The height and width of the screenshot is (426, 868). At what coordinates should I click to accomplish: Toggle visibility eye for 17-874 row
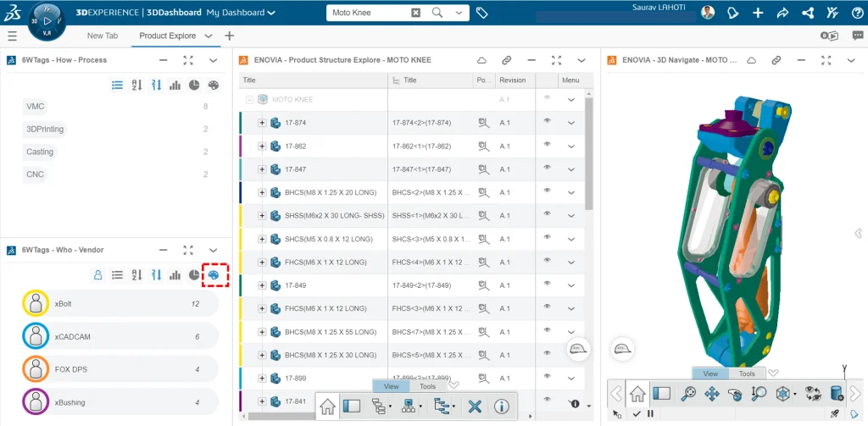click(x=548, y=122)
